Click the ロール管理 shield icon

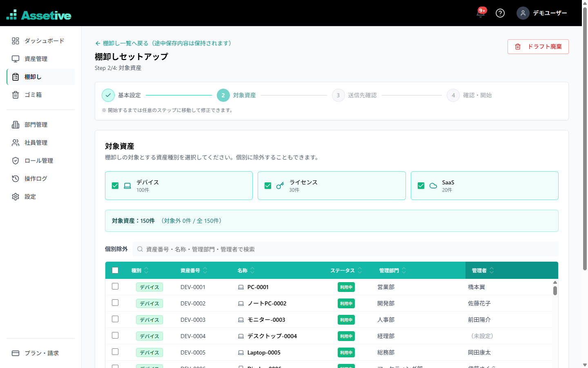[x=16, y=161]
